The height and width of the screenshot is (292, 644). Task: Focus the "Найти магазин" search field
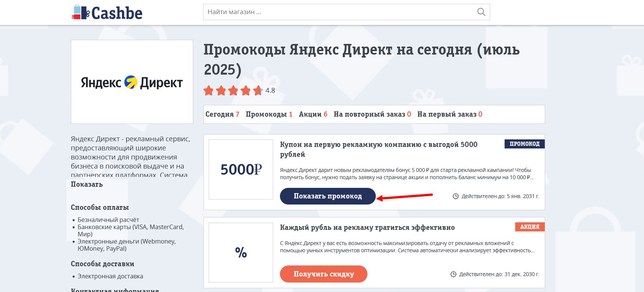point(346,12)
